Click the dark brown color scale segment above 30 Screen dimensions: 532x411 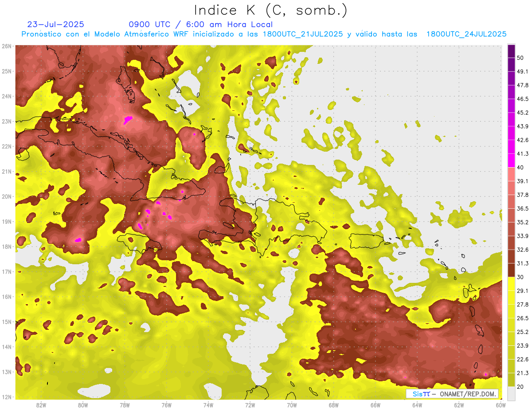[x=511, y=270]
